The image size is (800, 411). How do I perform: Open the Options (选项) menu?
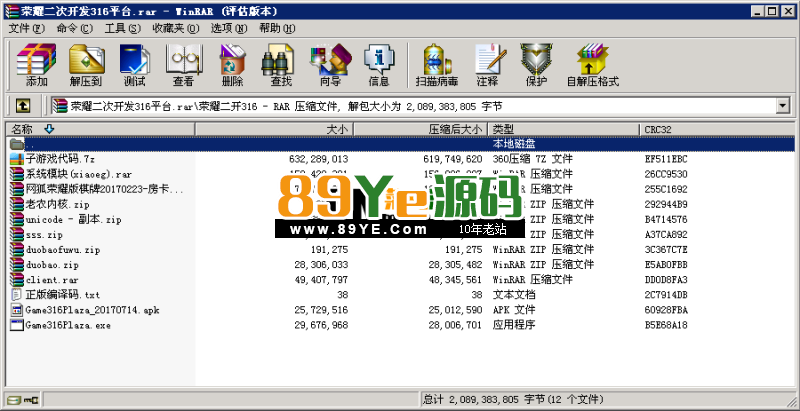pos(229,29)
